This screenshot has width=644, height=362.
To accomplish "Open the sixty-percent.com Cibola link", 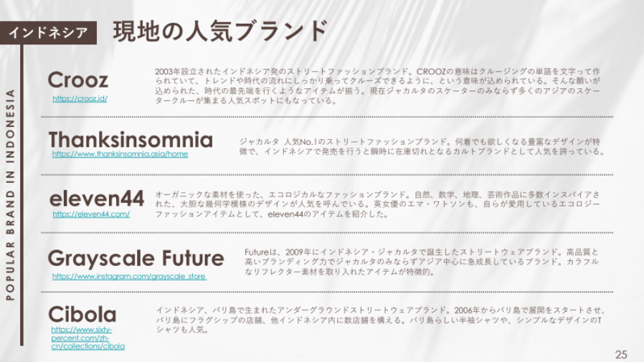I will point(88,338).
